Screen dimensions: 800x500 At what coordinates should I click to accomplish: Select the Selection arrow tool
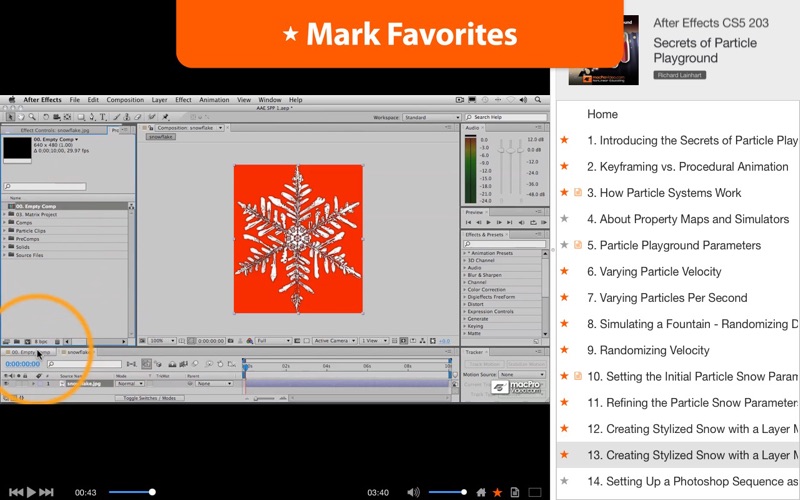click(10, 117)
